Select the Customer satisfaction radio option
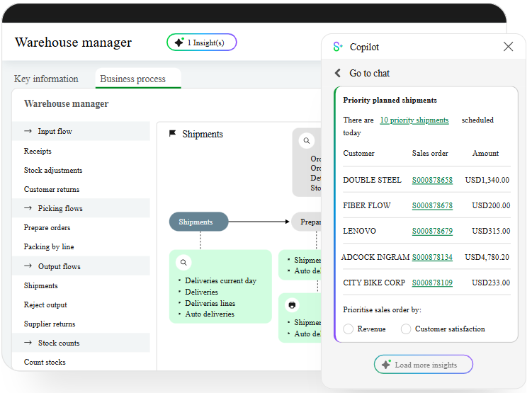This screenshot has height=393, width=532. click(x=406, y=329)
